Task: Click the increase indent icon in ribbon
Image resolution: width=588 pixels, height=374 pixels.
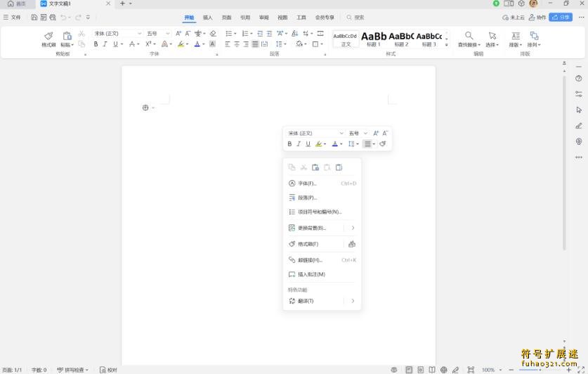Action: pyautogui.click(x=269, y=33)
